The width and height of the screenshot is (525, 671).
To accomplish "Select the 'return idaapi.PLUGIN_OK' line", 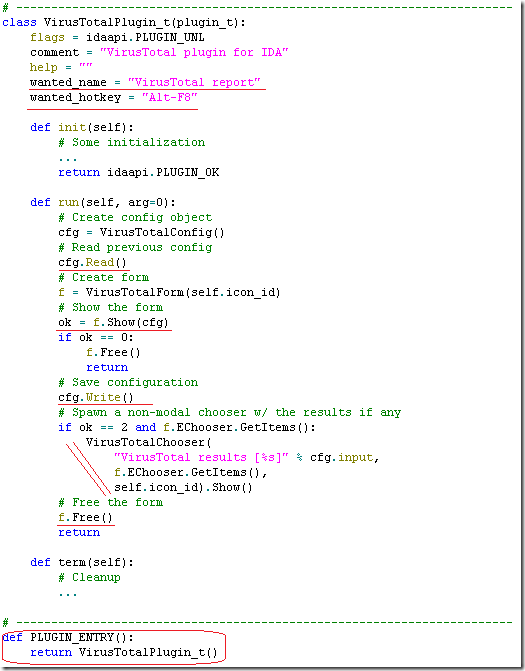I will [x=139, y=172].
